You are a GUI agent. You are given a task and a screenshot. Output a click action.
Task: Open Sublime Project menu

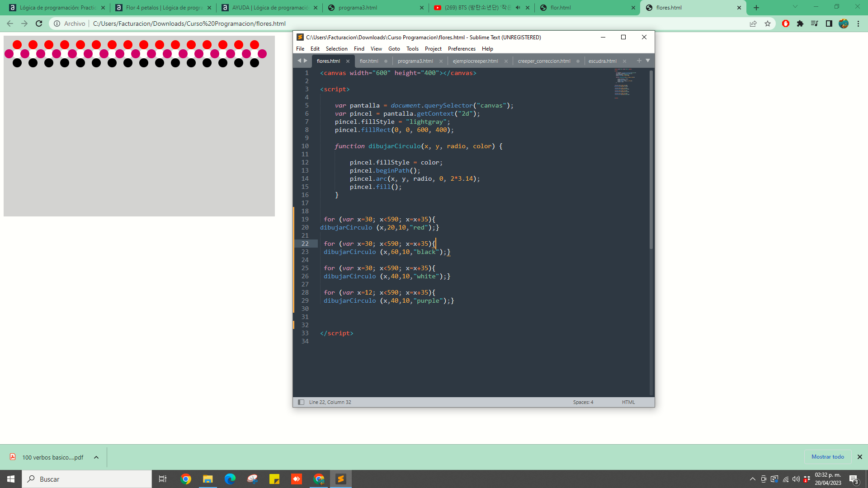pyautogui.click(x=433, y=49)
